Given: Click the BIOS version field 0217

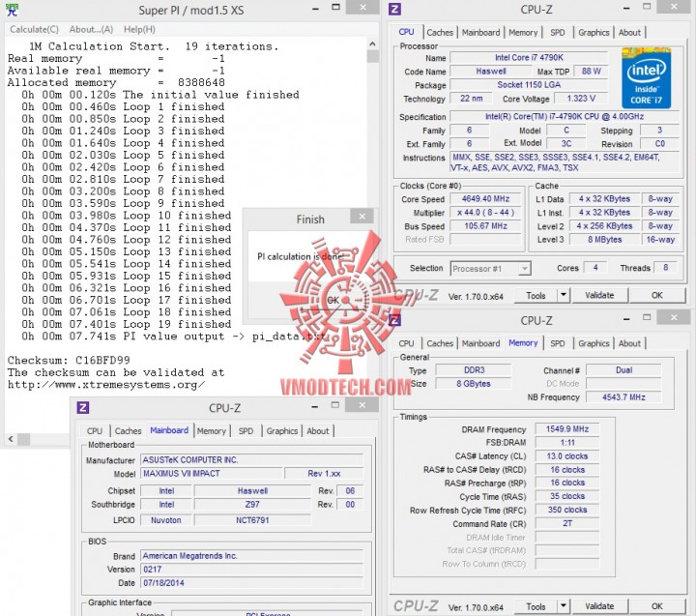Looking at the screenshot, I should [x=252, y=570].
